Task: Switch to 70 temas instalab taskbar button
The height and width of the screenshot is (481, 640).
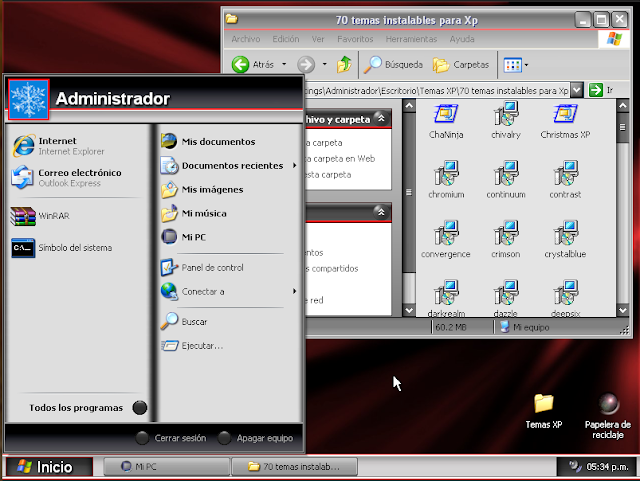Action: [x=294, y=466]
